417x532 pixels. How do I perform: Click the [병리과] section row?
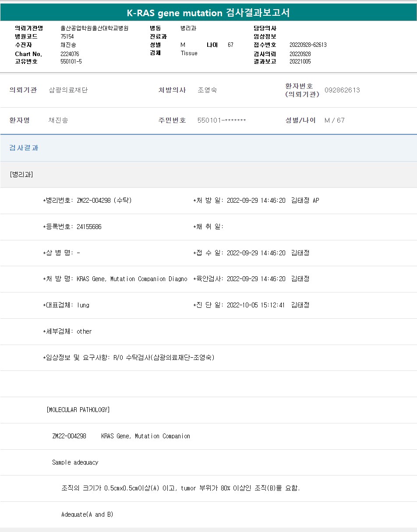pos(21,174)
